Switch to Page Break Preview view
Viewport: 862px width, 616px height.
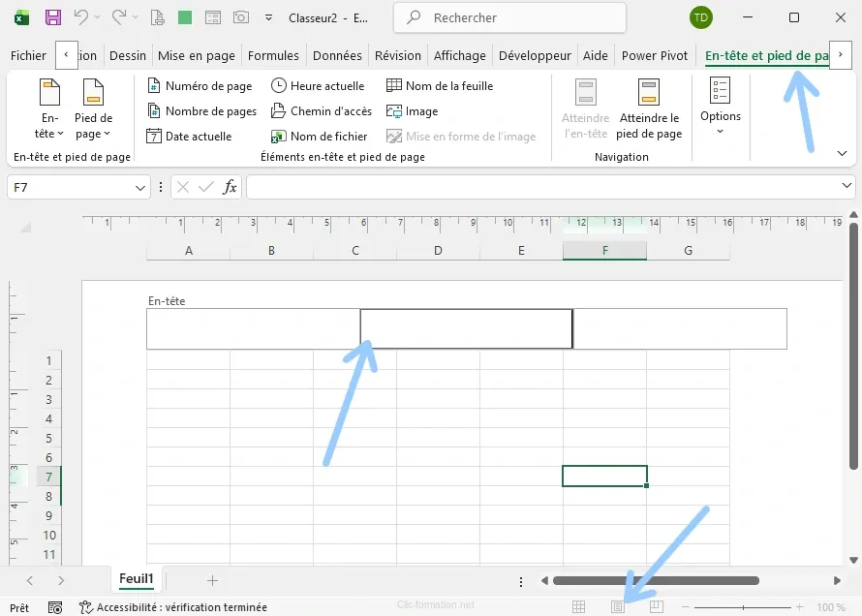(656, 607)
